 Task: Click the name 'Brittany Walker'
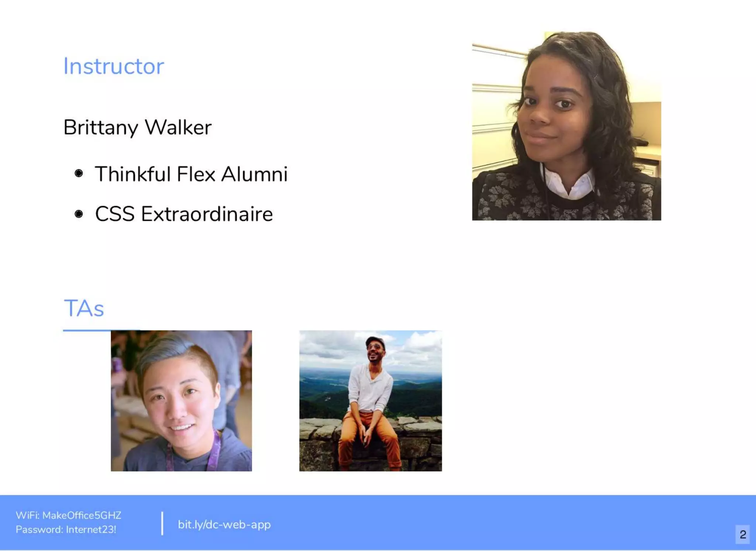tap(137, 128)
